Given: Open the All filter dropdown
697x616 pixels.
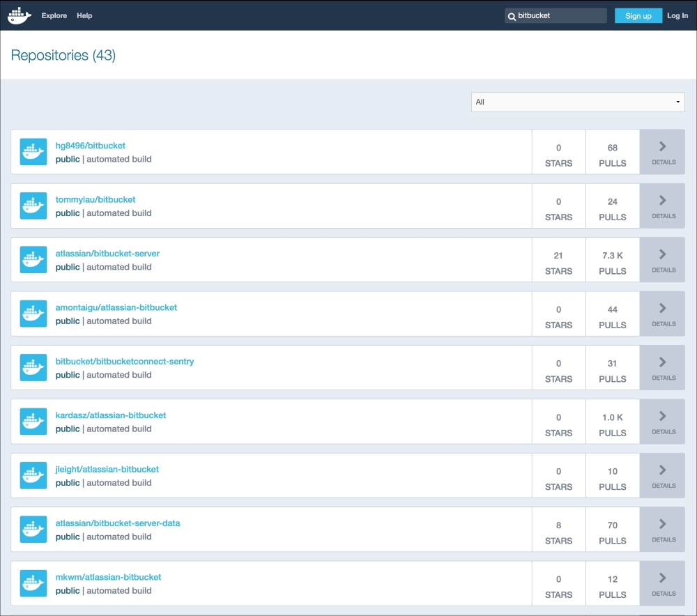Looking at the screenshot, I should coord(578,102).
